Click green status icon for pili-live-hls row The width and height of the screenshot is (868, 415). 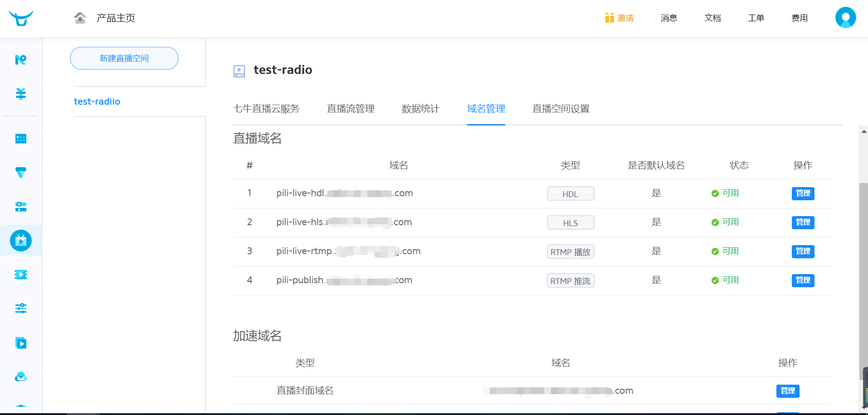[715, 222]
